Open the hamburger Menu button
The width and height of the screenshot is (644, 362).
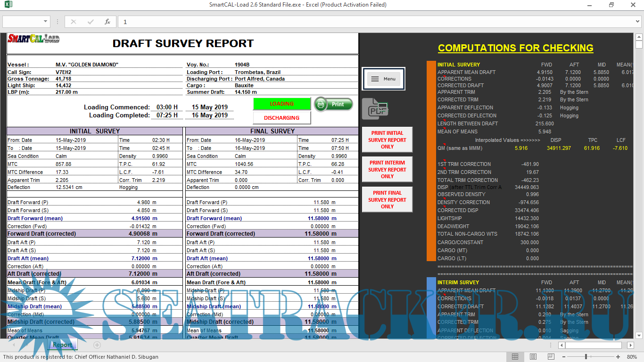[383, 79]
